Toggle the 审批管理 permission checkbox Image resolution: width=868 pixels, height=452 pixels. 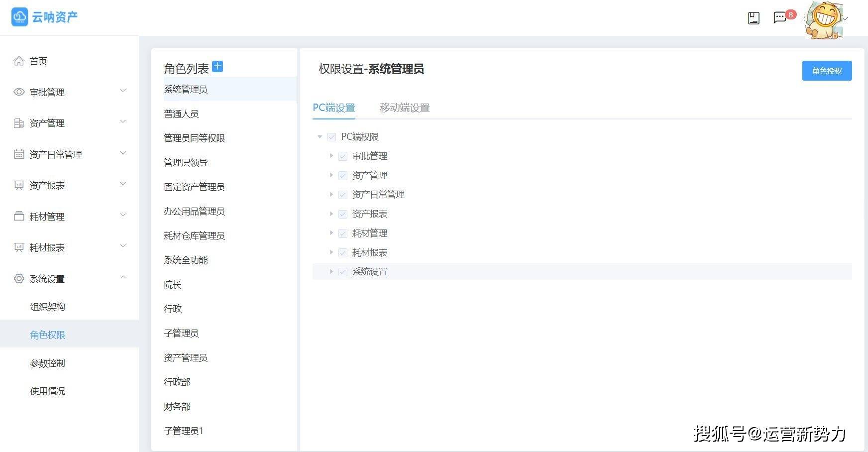click(343, 156)
